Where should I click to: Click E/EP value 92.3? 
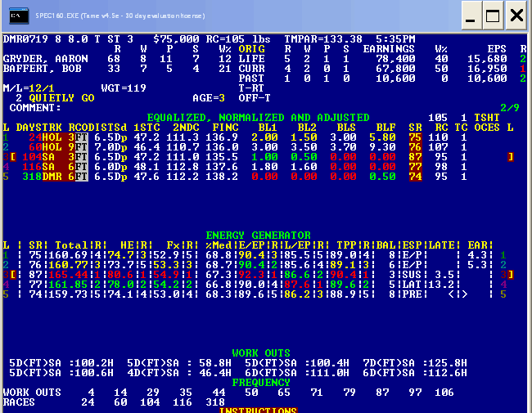pos(251,275)
